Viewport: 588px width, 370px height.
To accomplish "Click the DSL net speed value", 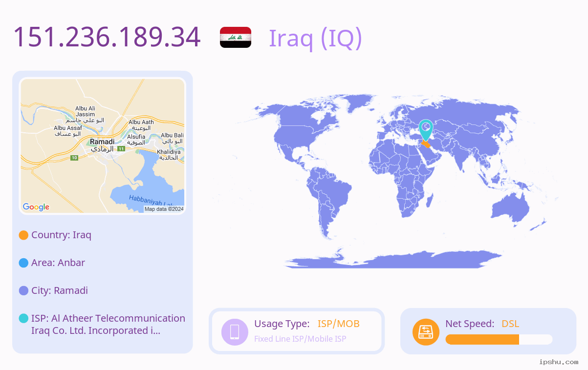I will click(510, 324).
